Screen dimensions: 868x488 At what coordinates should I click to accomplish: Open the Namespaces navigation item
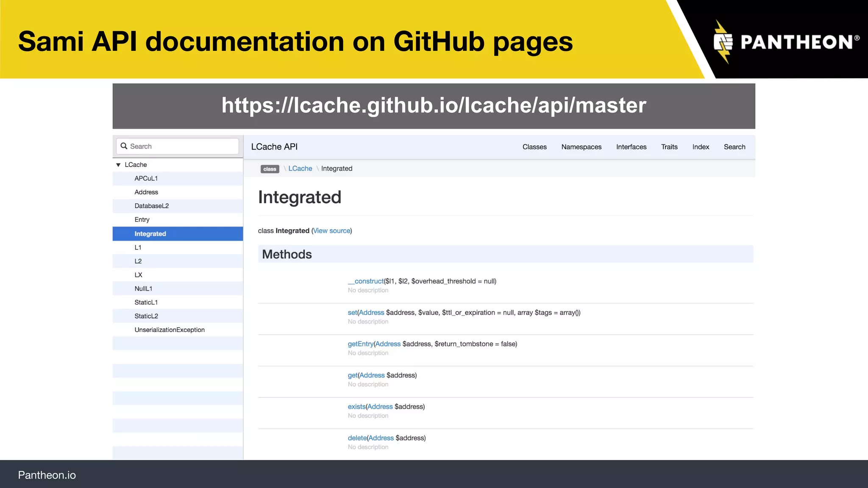pyautogui.click(x=581, y=147)
